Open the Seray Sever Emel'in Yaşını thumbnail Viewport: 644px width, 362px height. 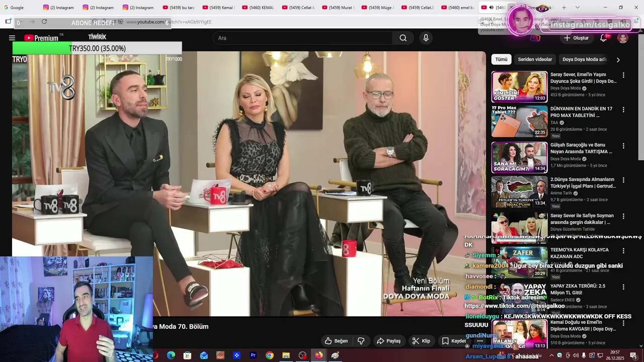tap(519, 87)
